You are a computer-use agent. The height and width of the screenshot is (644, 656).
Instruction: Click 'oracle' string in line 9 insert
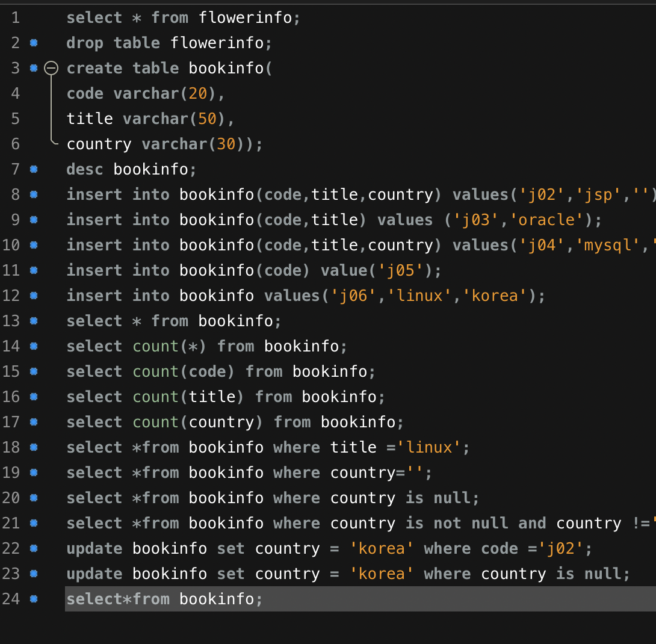pos(546,220)
